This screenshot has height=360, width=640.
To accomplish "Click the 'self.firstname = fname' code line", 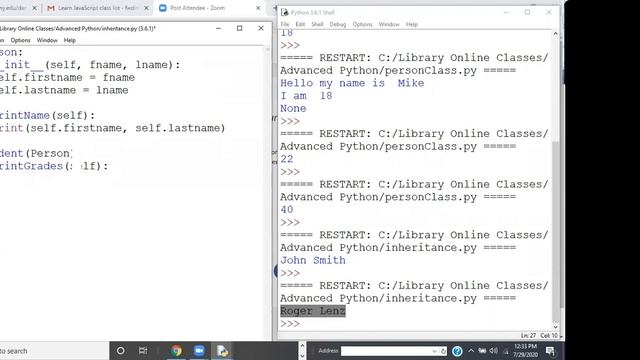I will 67,78.
